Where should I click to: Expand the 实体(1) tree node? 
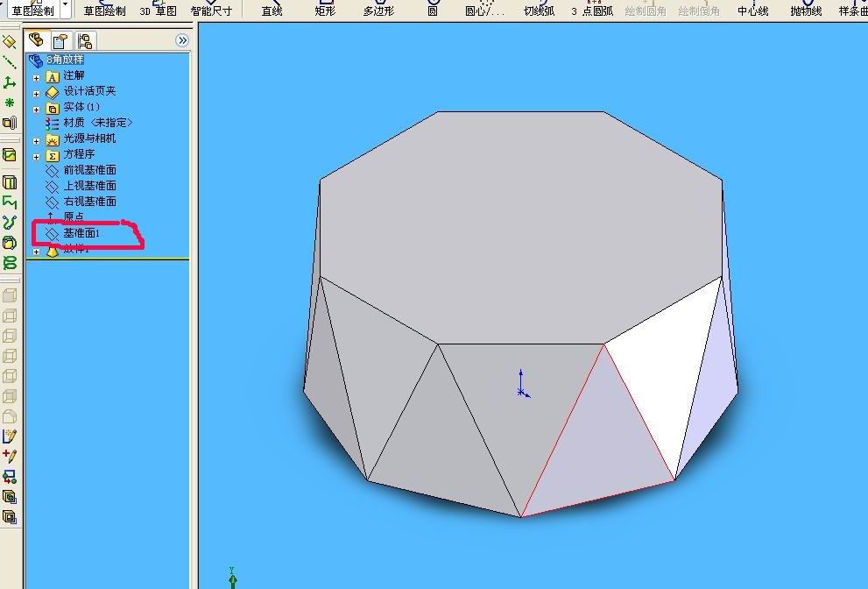click(37, 110)
